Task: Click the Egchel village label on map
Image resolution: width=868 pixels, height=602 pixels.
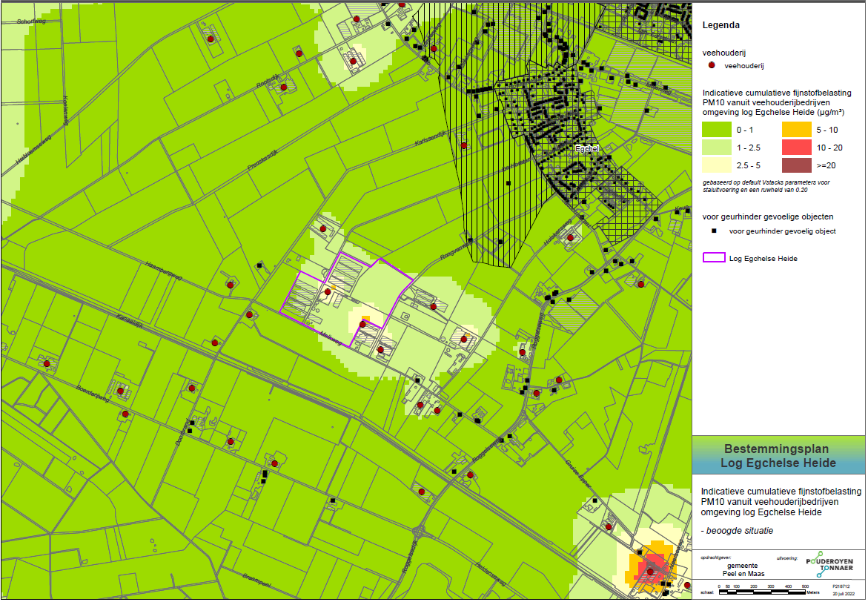Action: coord(587,149)
